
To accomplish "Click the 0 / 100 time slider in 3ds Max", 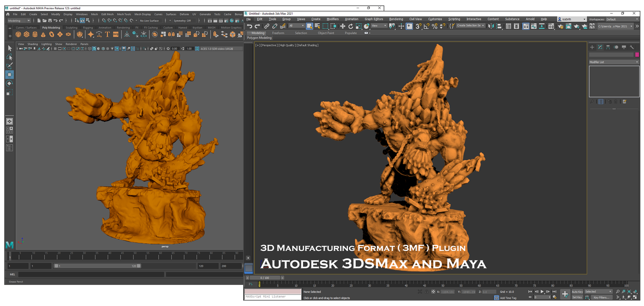I will [265, 278].
